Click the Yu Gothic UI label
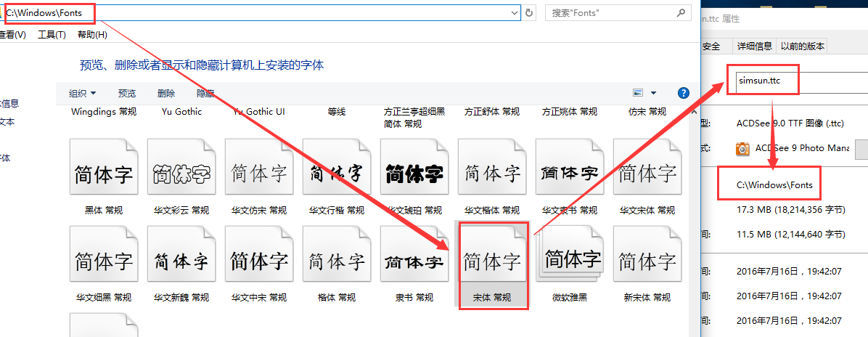 coord(258,112)
